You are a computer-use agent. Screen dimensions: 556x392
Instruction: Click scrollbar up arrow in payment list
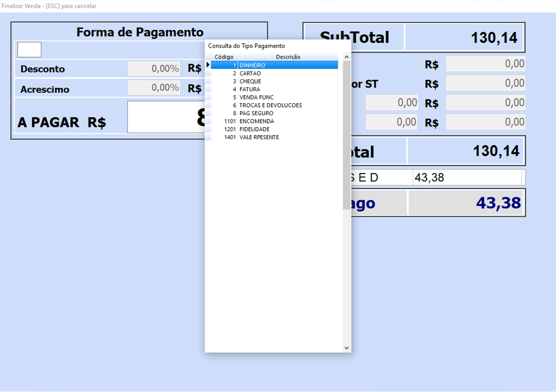(346, 56)
